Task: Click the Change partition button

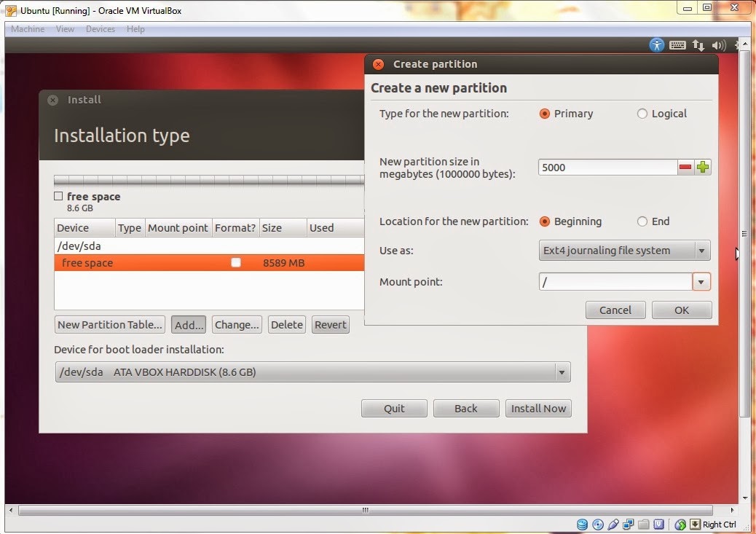Action: (237, 325)
